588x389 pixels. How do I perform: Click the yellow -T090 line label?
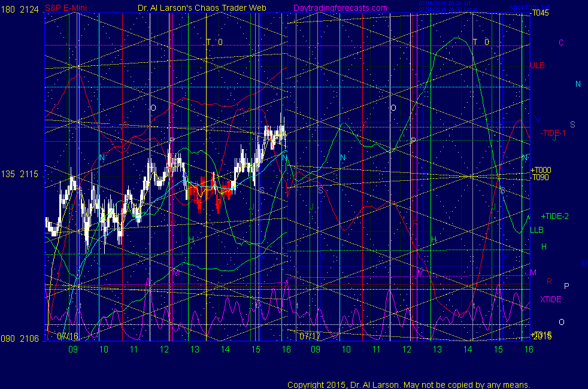[540, 177]
